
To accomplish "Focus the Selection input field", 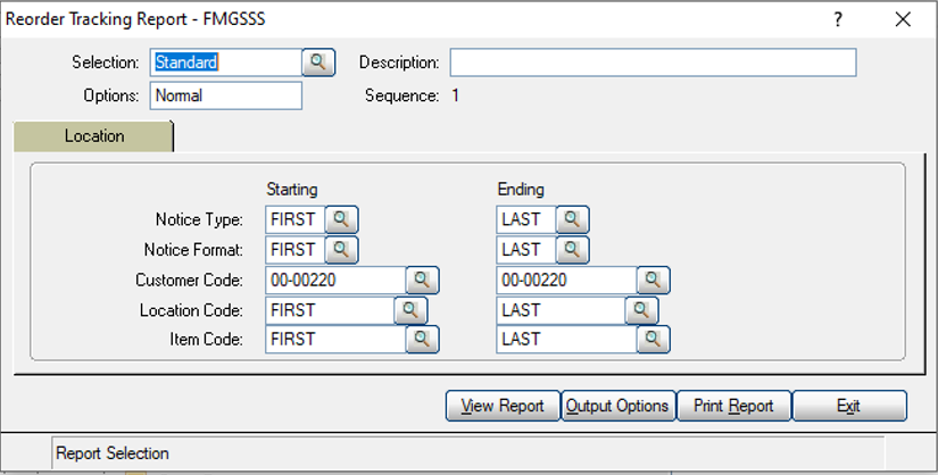I will pos(226,62).
